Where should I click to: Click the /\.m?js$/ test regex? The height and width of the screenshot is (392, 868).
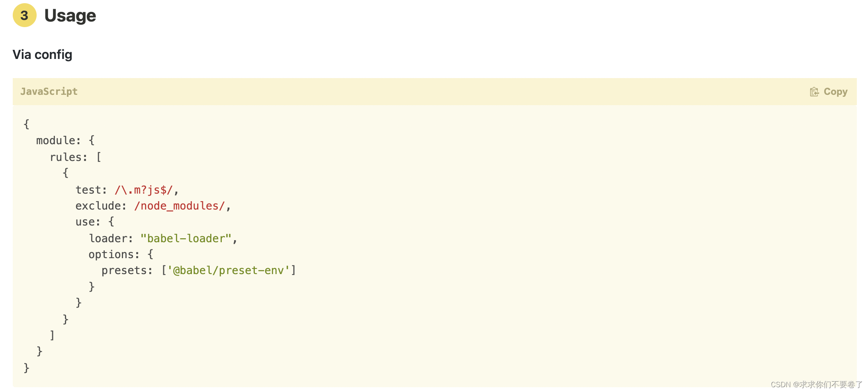pos(144,190)
